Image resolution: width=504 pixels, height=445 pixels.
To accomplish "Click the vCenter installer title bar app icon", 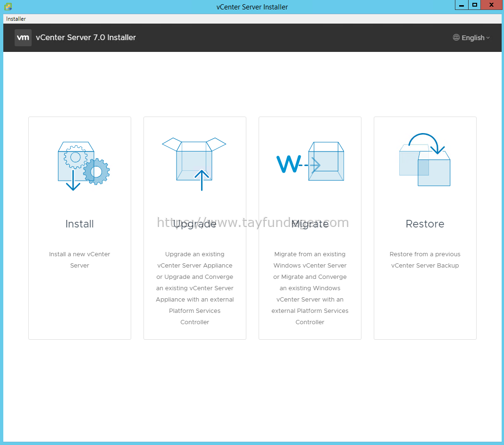I will point(8,7).
